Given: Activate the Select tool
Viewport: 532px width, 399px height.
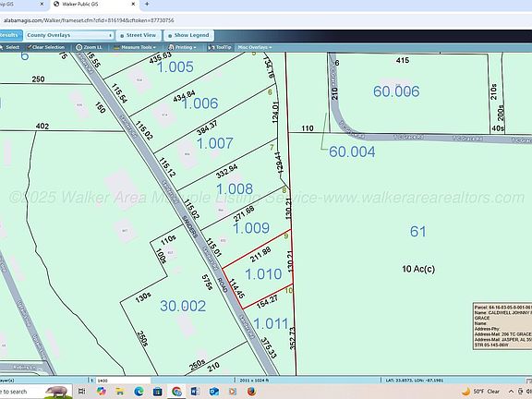Looking at the screenshot, I should (10, 47).
